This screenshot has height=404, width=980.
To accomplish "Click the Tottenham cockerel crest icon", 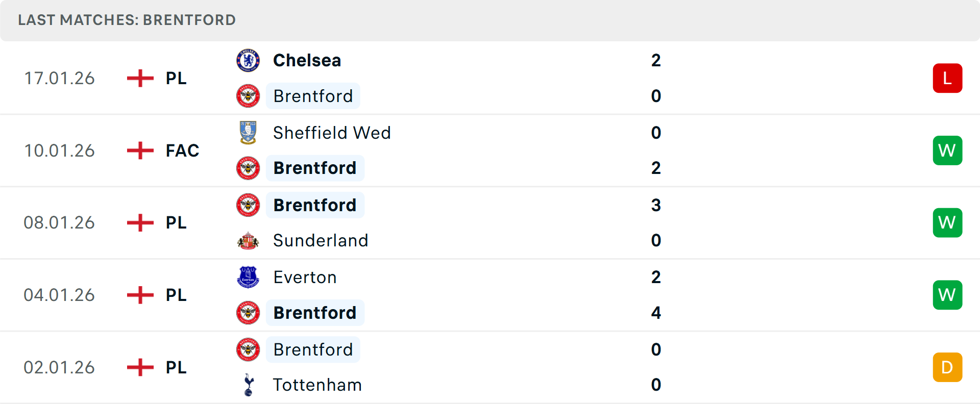I will pos(249,385).
